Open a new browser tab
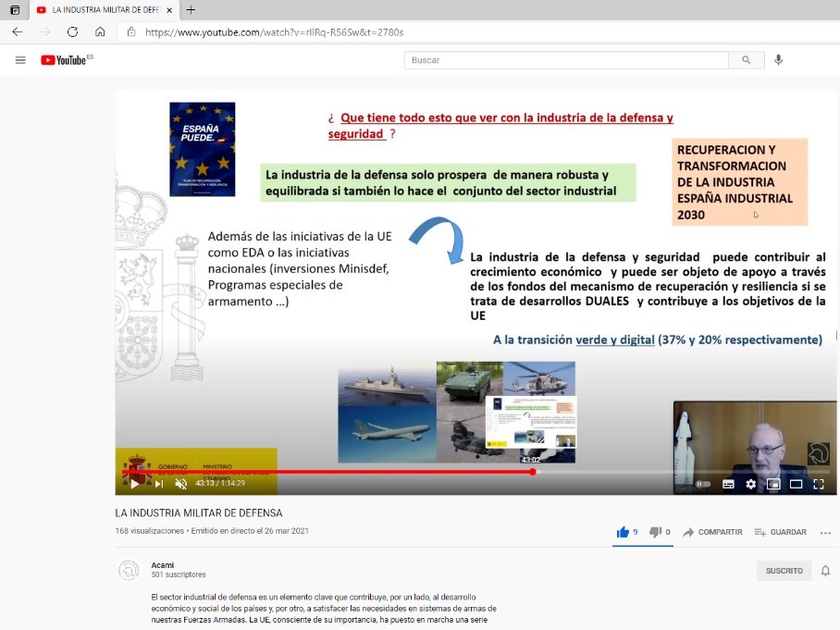Screen dimensions: 840x630 [191, 9]
